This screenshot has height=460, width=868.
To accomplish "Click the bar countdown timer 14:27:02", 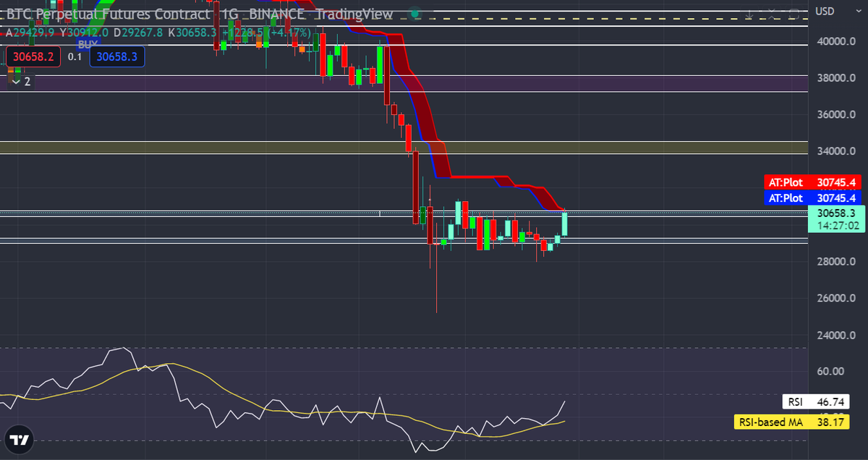I will tap(838, 225).
